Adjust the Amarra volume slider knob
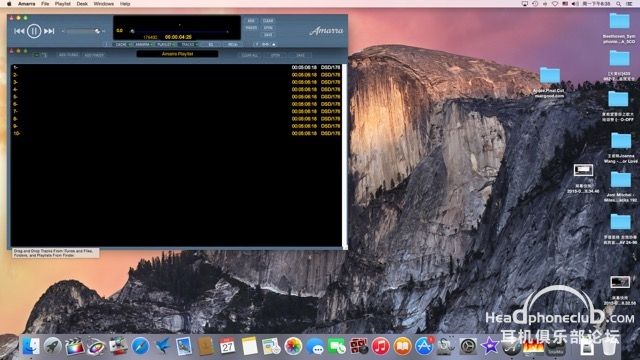The width and height of the screenshot is (640, 360). (97, 31)
